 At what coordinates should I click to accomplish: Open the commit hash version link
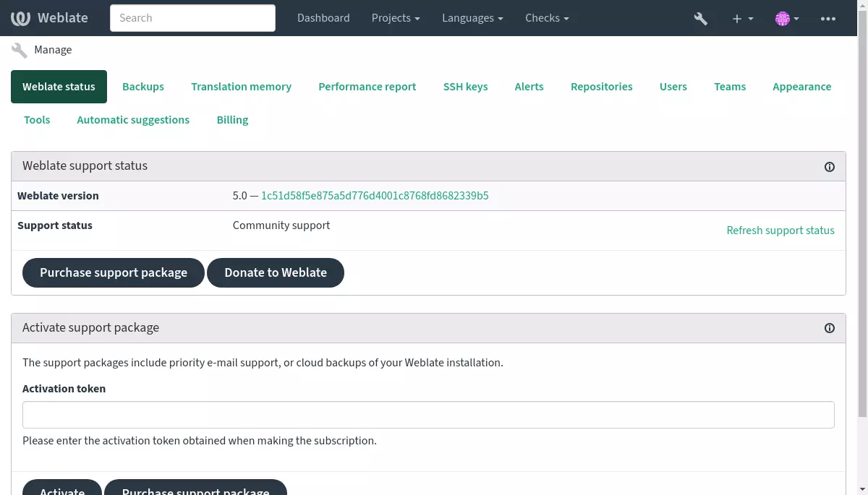pos(375,196)
